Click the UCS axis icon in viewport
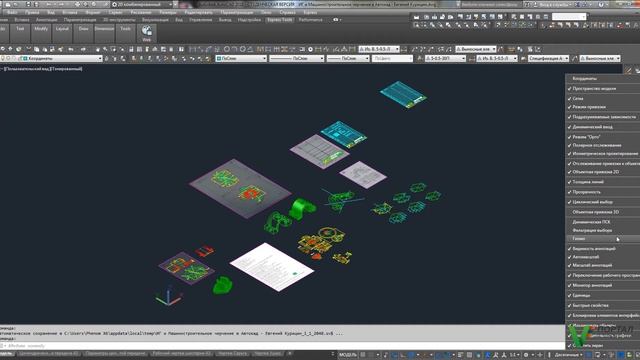640x360 pixels. point(168,297)
